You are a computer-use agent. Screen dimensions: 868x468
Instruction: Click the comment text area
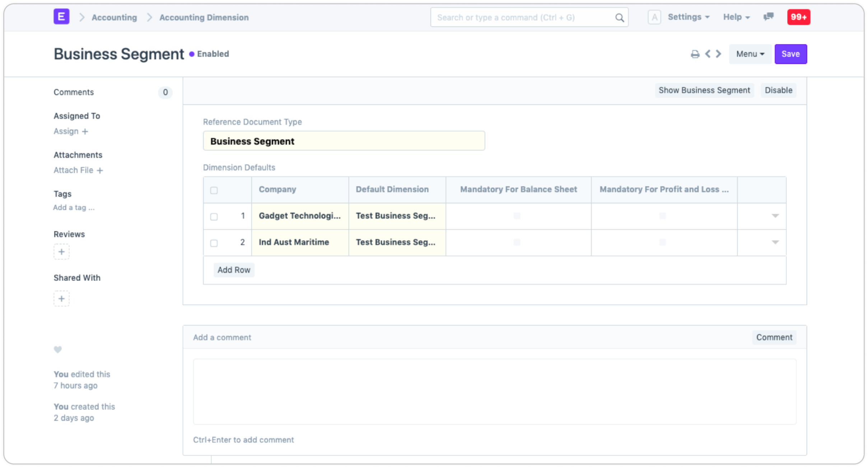494,392
